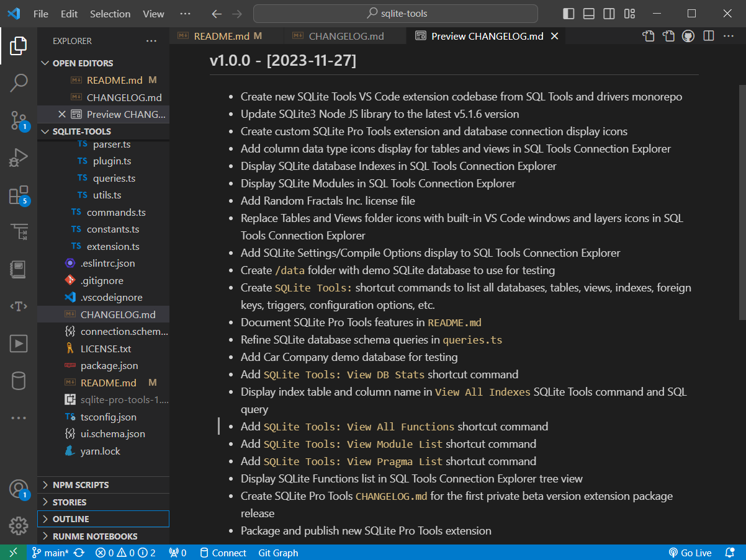This screenshot has width=746, height=560.
Task: Open .gitignore in the file tree
Action: [x=103, y=280]
